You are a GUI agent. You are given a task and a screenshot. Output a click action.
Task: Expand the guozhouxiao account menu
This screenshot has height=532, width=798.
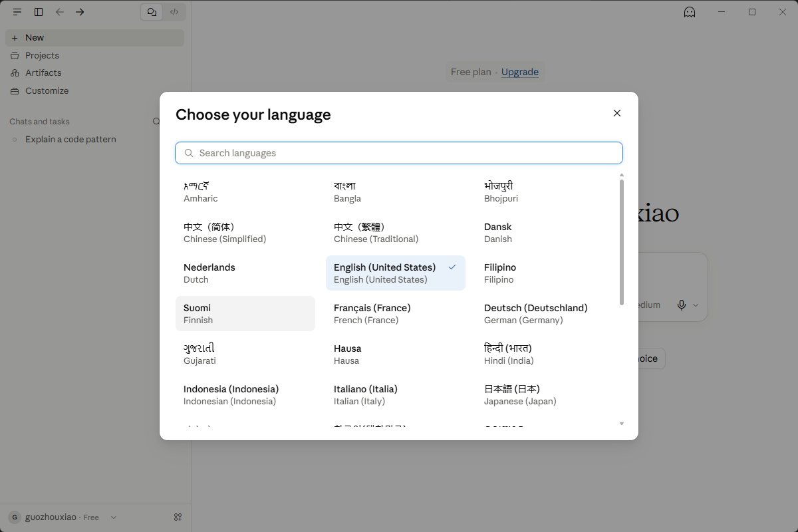(x=63, y=517)
